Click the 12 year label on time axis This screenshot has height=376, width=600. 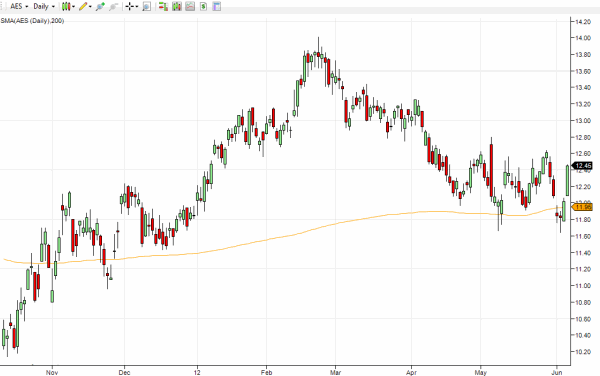click(x=197, y=372)
